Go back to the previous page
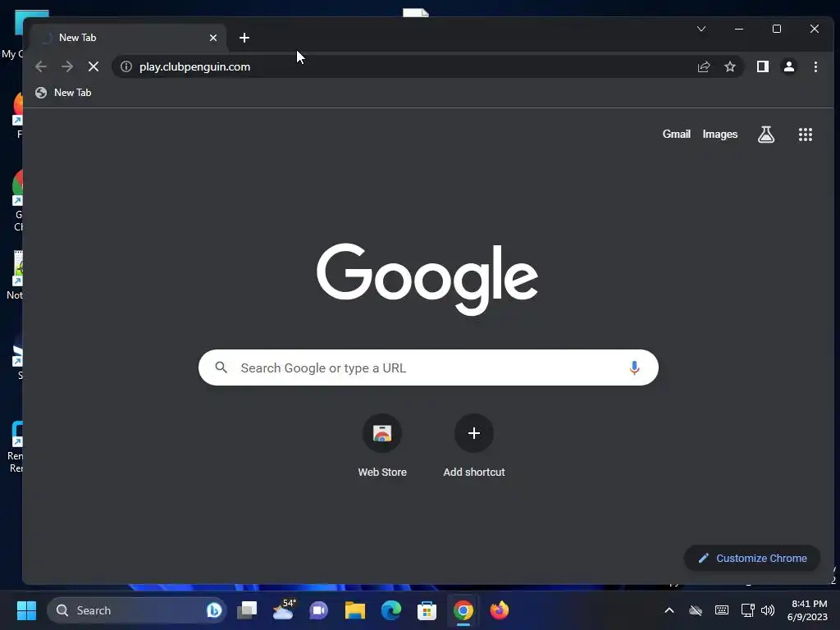The image size is (840, 630). [x=41, y=66]
